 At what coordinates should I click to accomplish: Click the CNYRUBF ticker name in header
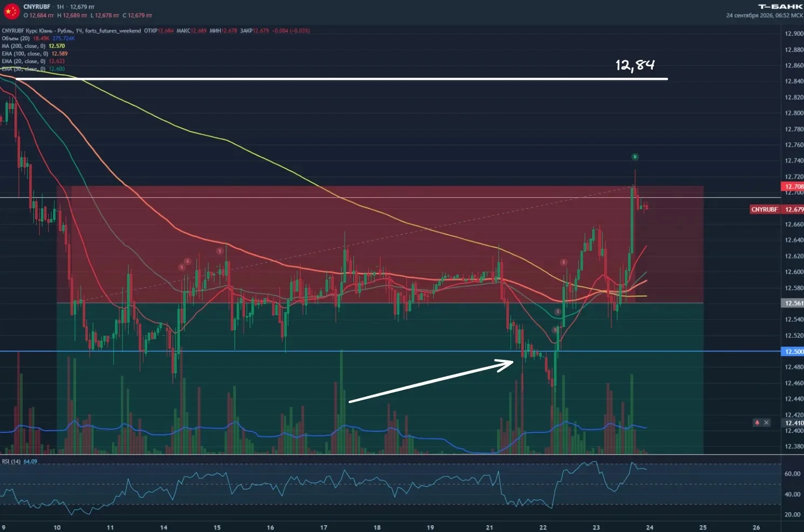37,6
